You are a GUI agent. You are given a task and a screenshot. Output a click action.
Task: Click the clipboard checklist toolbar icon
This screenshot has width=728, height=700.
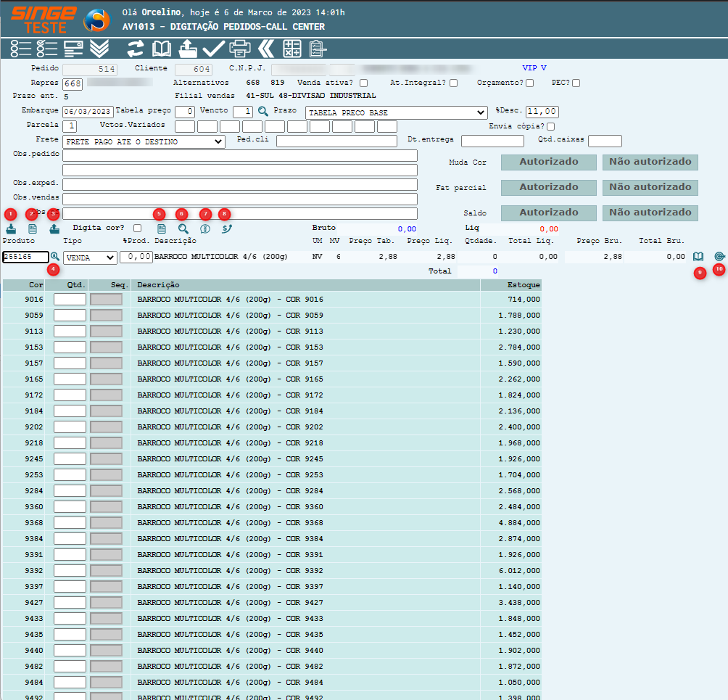[318, 49]
